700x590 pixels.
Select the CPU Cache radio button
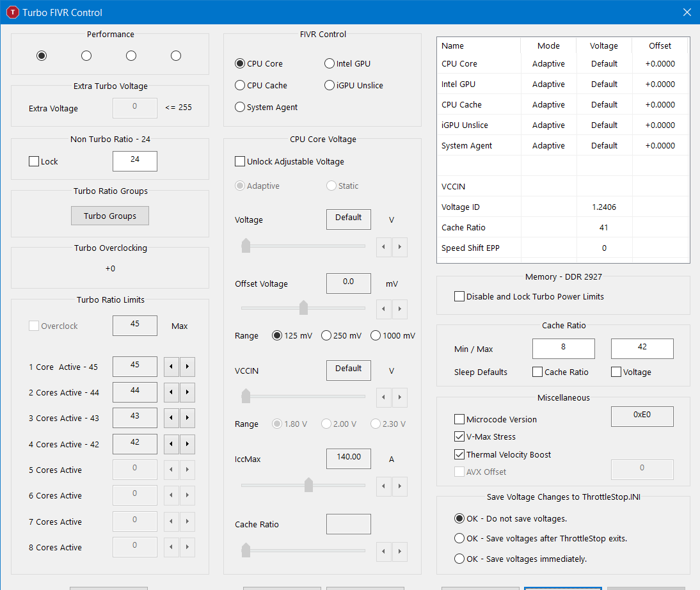[241, 85]
